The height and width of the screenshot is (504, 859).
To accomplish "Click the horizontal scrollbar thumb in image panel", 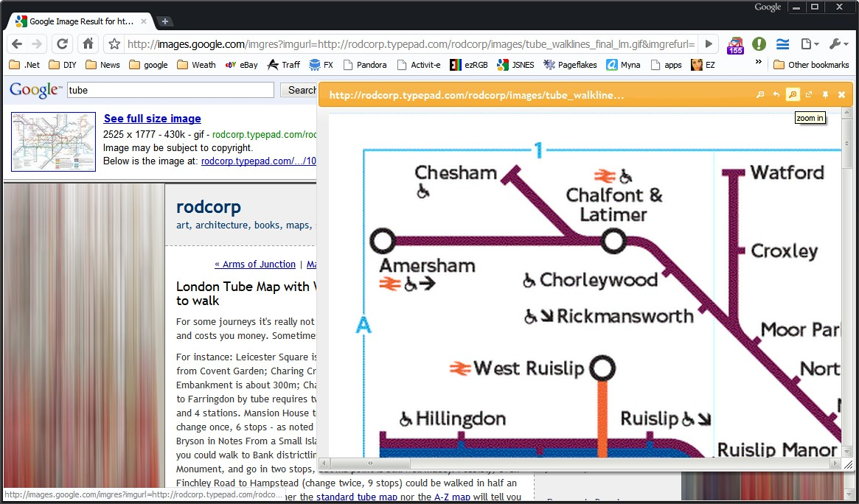I will pos(370,463).
